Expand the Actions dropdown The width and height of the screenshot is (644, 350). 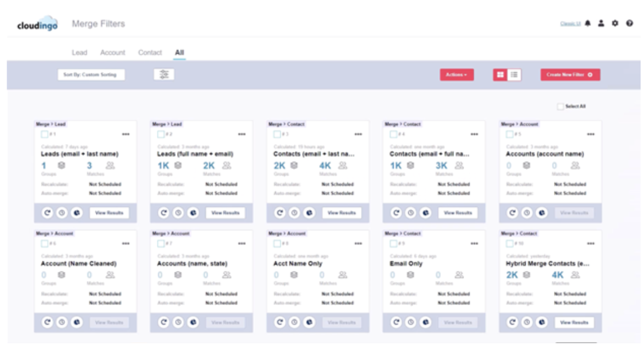pos(457,75)
